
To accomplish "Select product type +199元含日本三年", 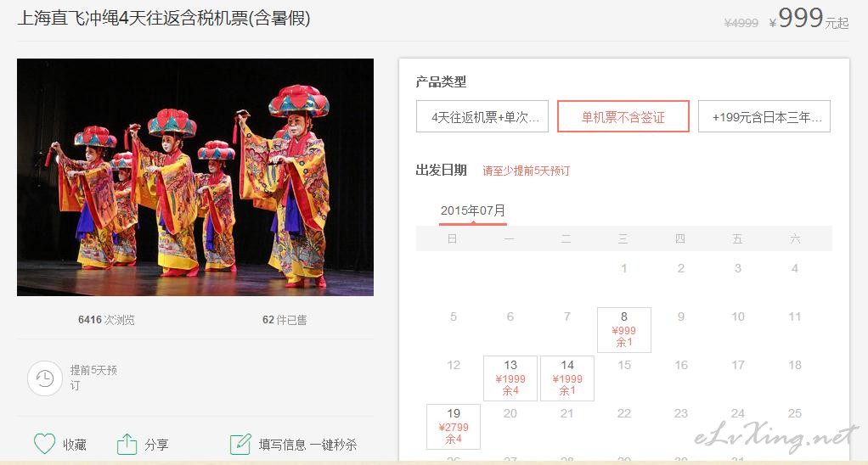I will coord(764,116).
